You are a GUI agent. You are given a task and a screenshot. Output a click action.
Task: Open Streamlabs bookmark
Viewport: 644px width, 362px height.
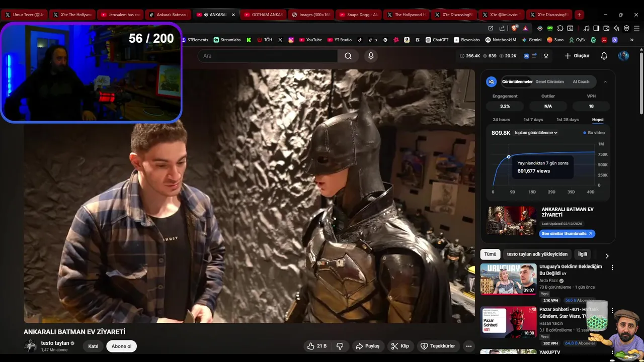[227, 40]
